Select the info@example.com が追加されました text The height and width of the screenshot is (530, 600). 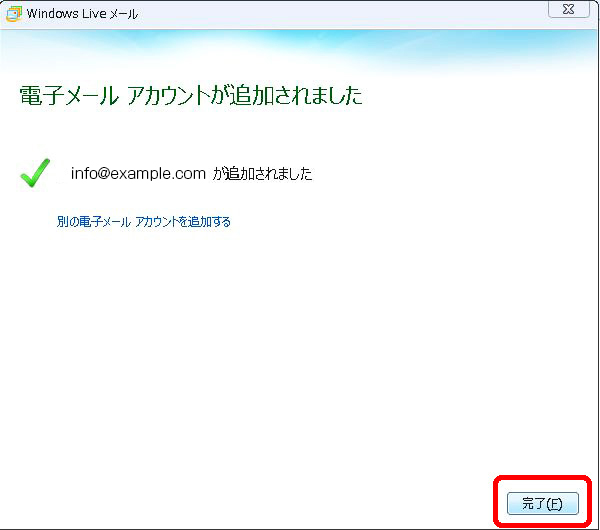[191, 174]
